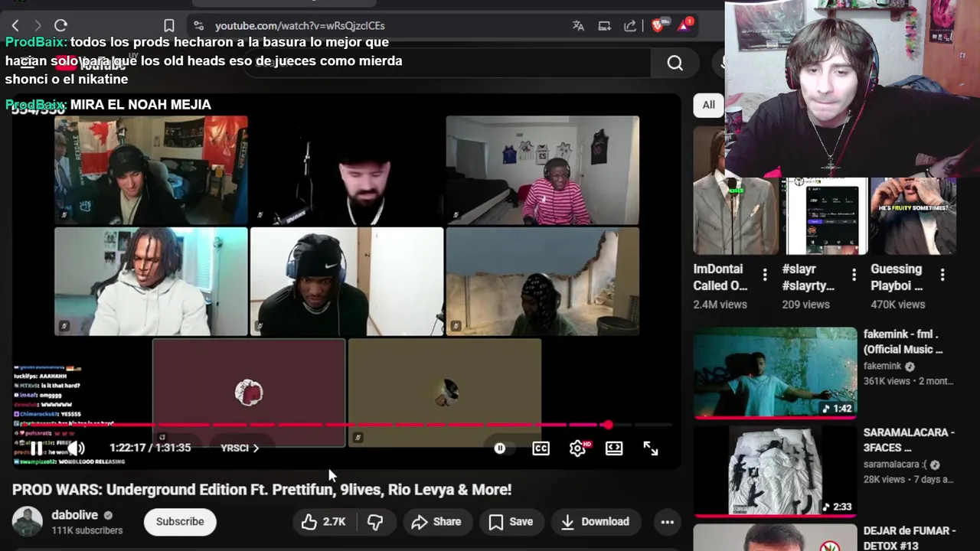The image size is (980, 551).
Task: Share the video
Action: click(436, 521)
